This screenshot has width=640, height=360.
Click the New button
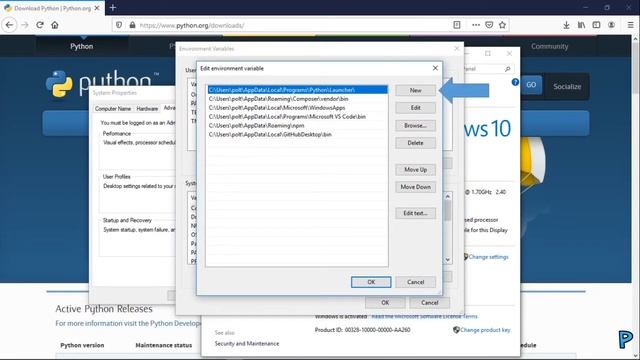(x=416, y=90)
